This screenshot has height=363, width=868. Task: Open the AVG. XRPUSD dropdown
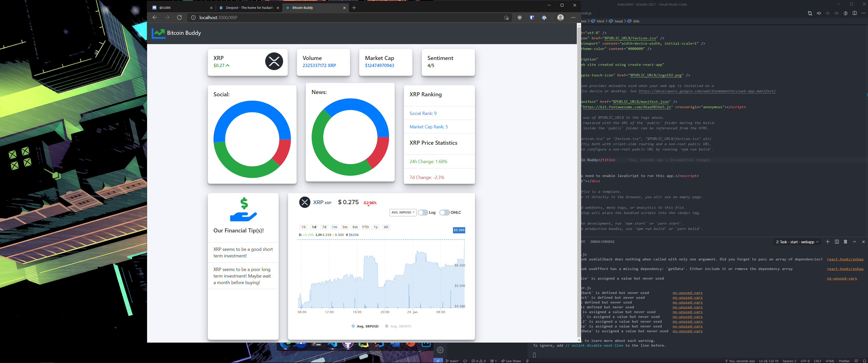coord(403,213)
